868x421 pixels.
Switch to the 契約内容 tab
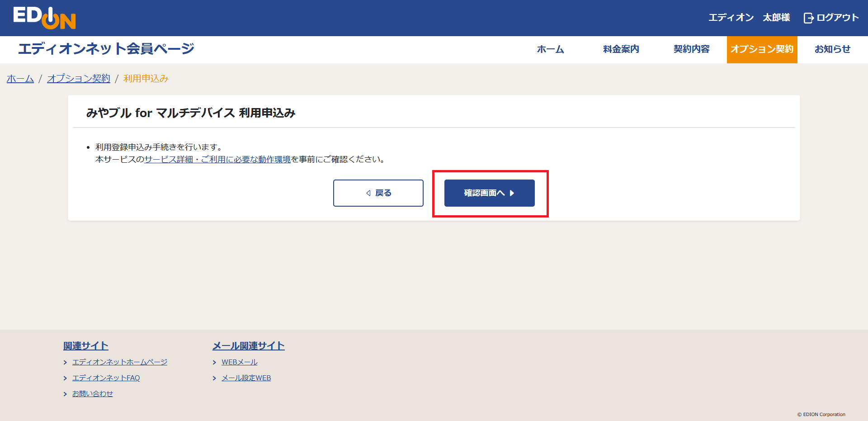[691, 49]
